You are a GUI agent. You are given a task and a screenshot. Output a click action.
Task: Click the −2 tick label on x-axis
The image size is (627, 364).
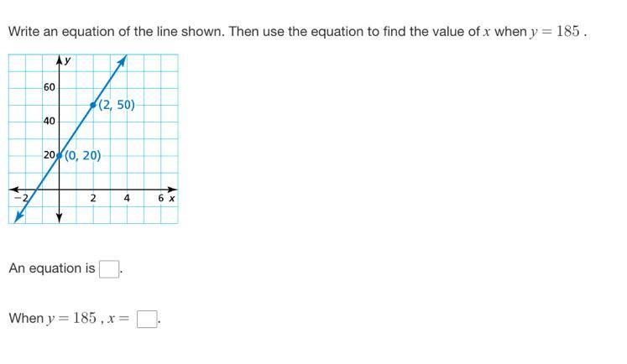click(21, 198)
